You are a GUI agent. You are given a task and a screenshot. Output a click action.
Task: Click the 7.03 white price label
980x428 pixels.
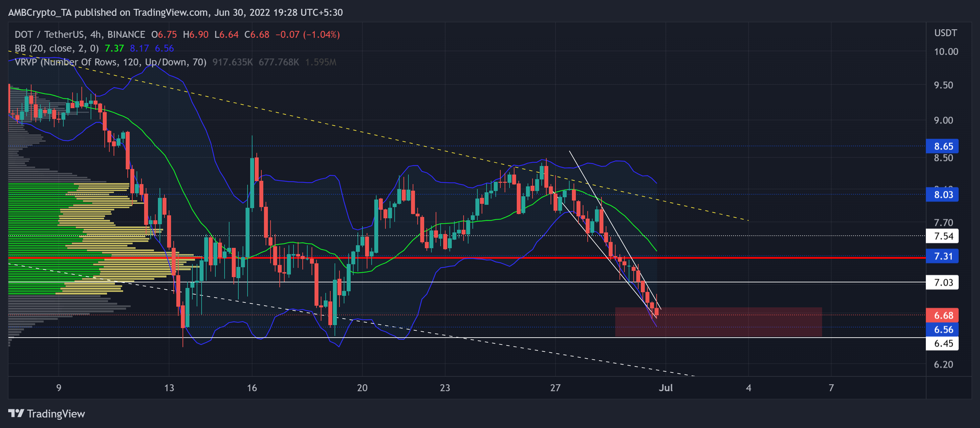point(943,283)
